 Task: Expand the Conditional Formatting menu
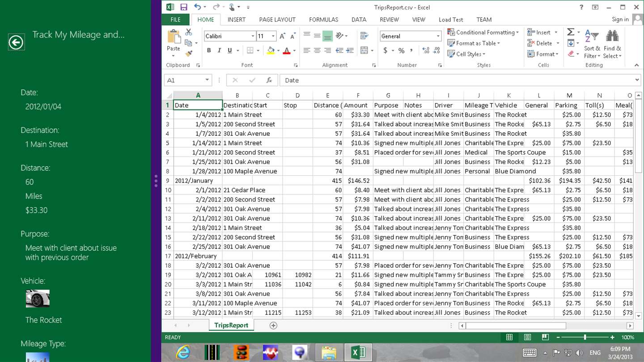pos(483,32)
